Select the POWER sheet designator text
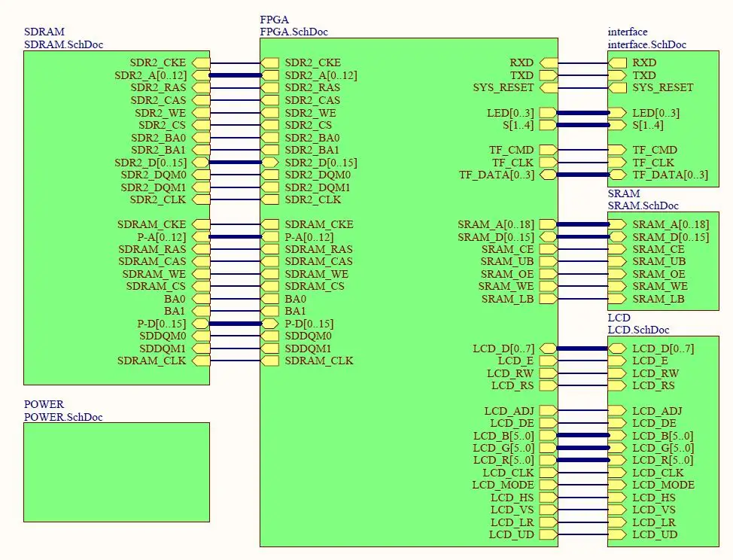Screen dimensions: 733x560 click(44, 404)
